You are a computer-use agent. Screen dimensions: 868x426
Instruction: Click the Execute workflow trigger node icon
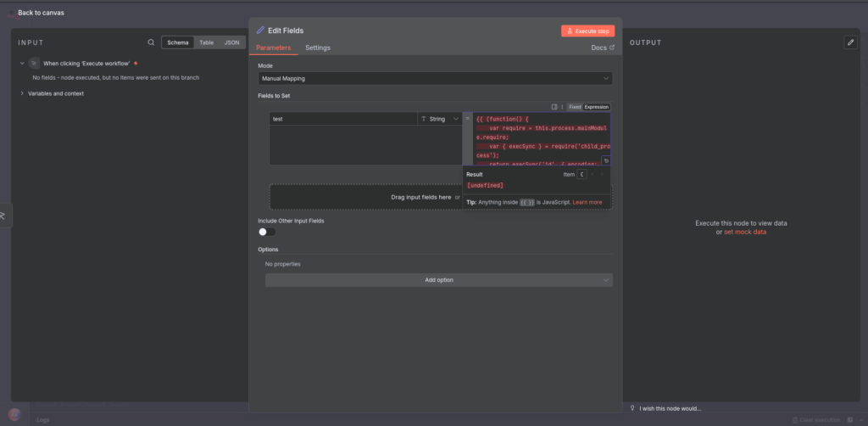coord(33,64)
